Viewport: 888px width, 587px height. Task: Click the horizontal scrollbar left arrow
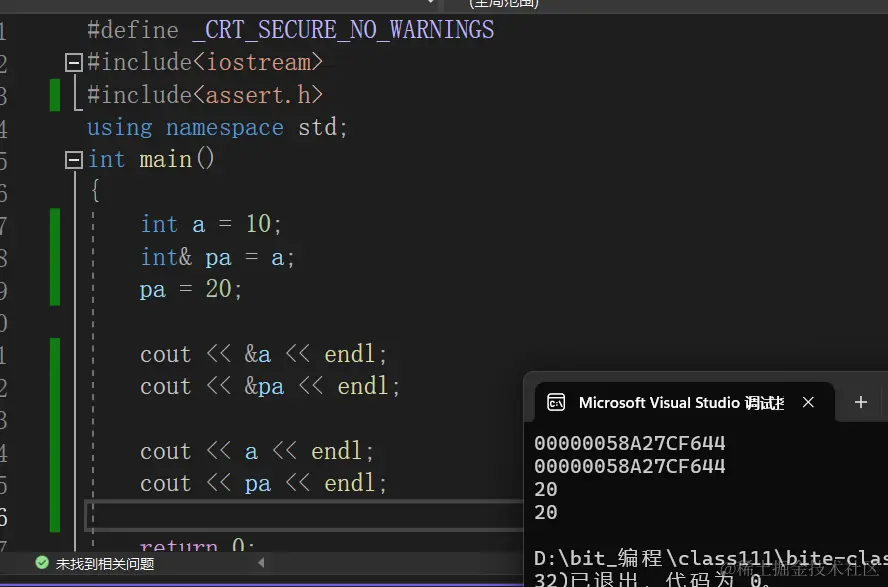(261, 563)
